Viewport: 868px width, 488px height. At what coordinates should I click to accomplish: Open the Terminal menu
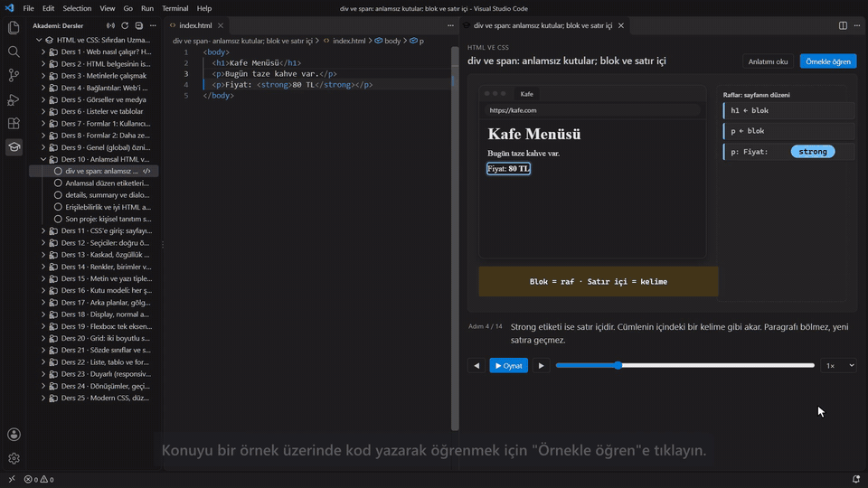pyautogui.click(x=175, y=8)
